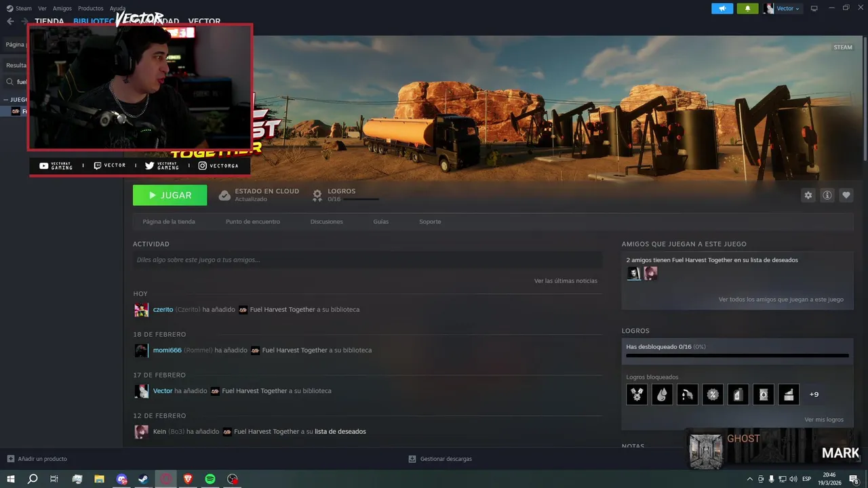Go back with the left arrow

10,21
